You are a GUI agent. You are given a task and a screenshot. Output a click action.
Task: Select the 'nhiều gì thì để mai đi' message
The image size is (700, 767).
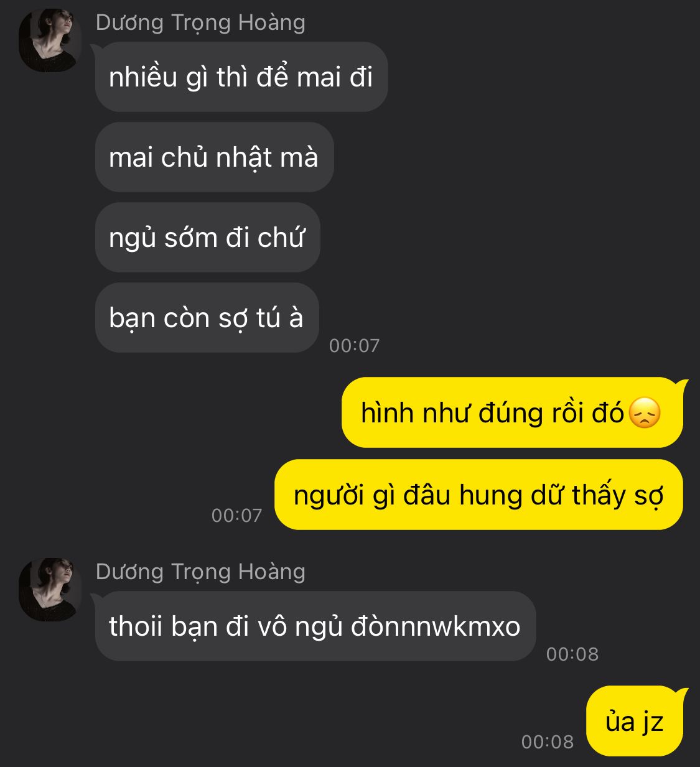241,77
